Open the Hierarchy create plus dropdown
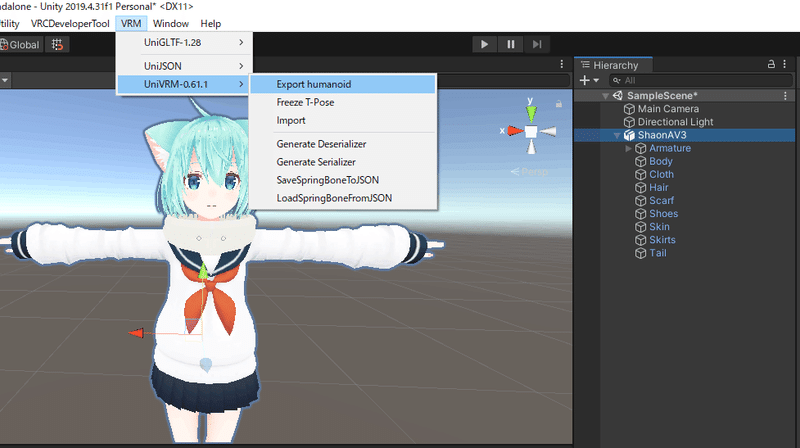The height and width of the screenshot is (448, 800). tap(589, 80)
